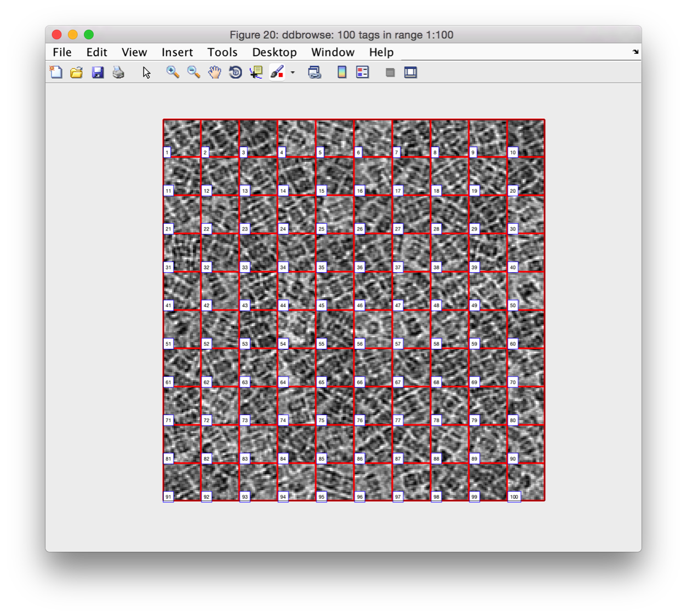The image size is (687, 616).
Task: Click the tag label numbered 89
Action: coord(474,459)
